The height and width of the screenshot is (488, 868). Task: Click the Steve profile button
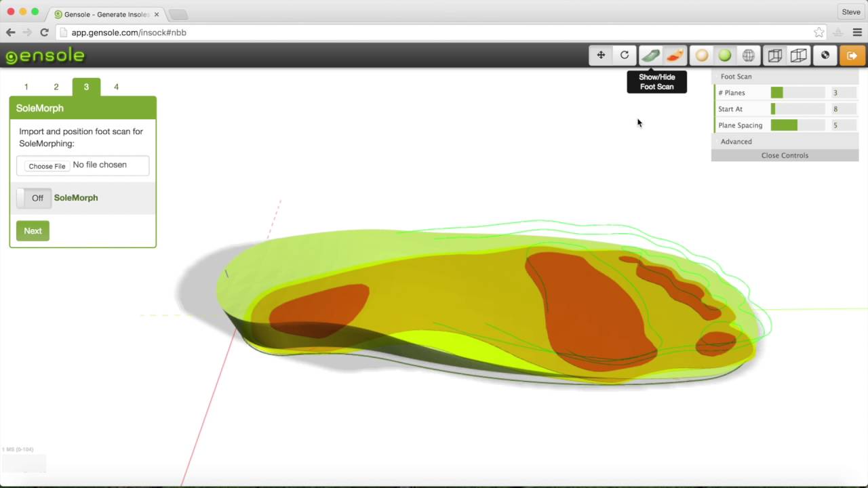click(851, 12)
